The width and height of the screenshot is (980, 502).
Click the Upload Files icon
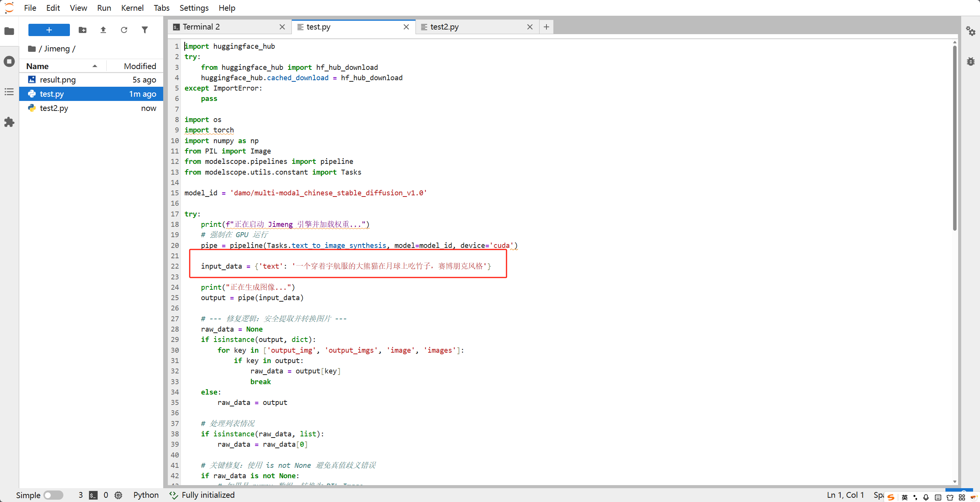103,30
